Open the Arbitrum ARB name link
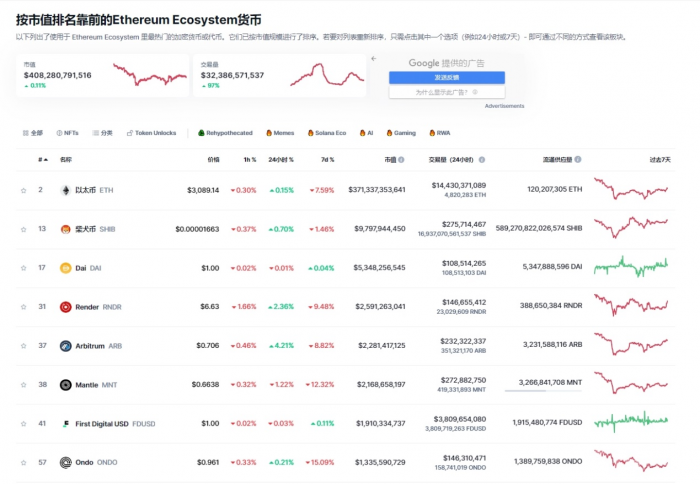Image resolution: width=700 pixels, height=484 pixels. point(98,346)
